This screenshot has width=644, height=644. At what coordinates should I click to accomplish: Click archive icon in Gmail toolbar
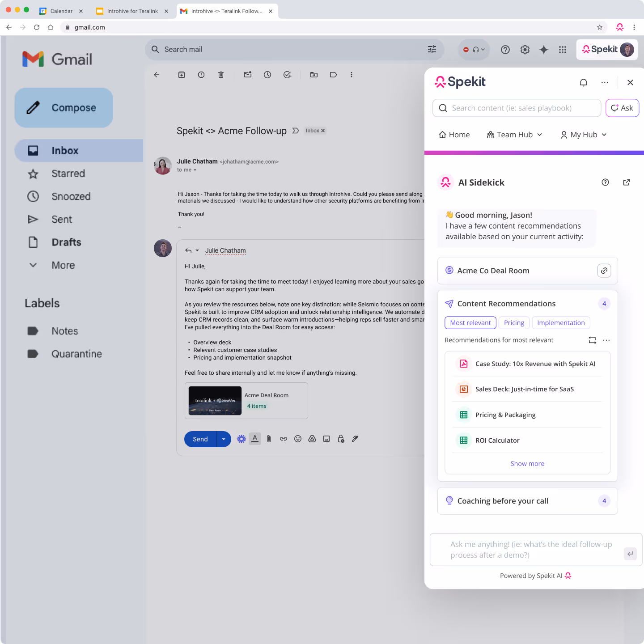(x=182, y=75)
